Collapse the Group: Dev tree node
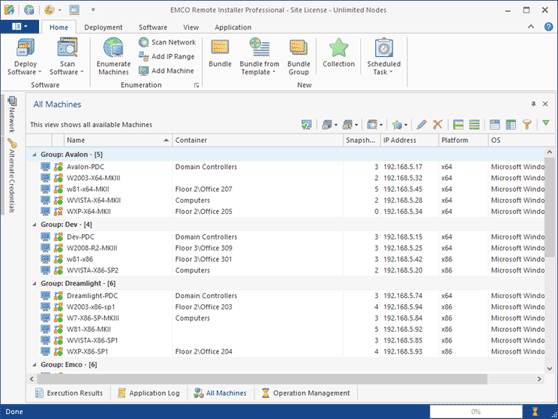Screen dimensions: 558x419 click(x=35, y=225)
